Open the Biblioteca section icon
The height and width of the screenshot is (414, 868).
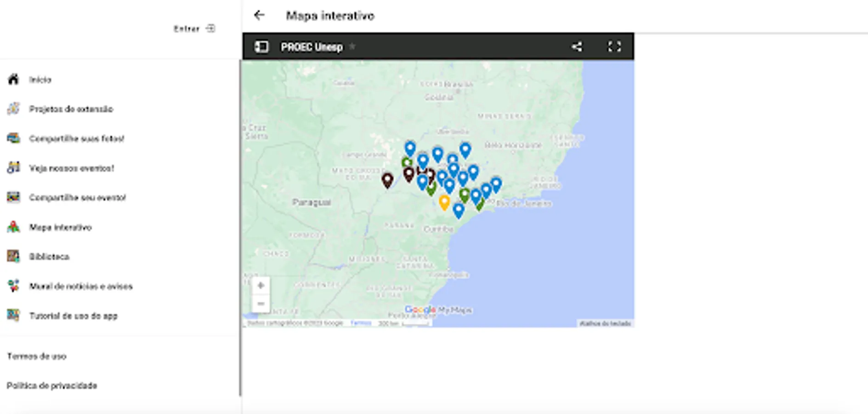(x=13, y=256)
